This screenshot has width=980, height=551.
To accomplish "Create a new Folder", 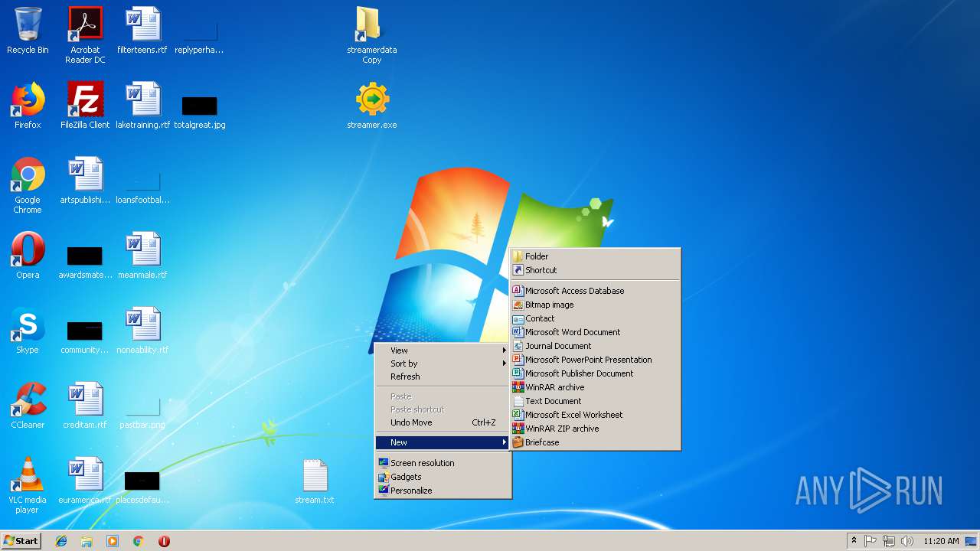I will pyautogui.click(x=595, y=256).
